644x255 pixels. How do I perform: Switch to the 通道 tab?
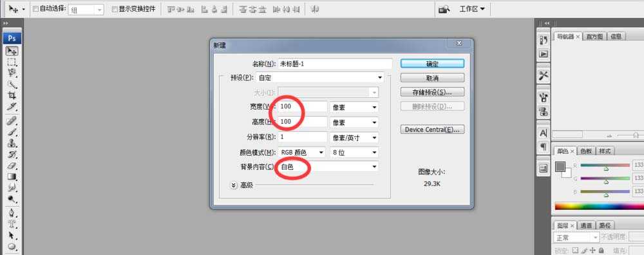586,225
